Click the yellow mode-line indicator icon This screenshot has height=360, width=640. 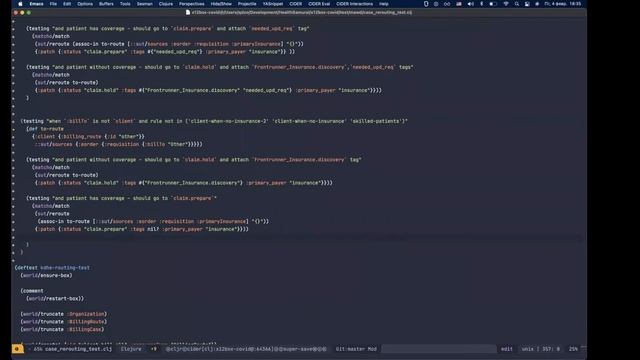pyautogui.click(x=17, y=349)
